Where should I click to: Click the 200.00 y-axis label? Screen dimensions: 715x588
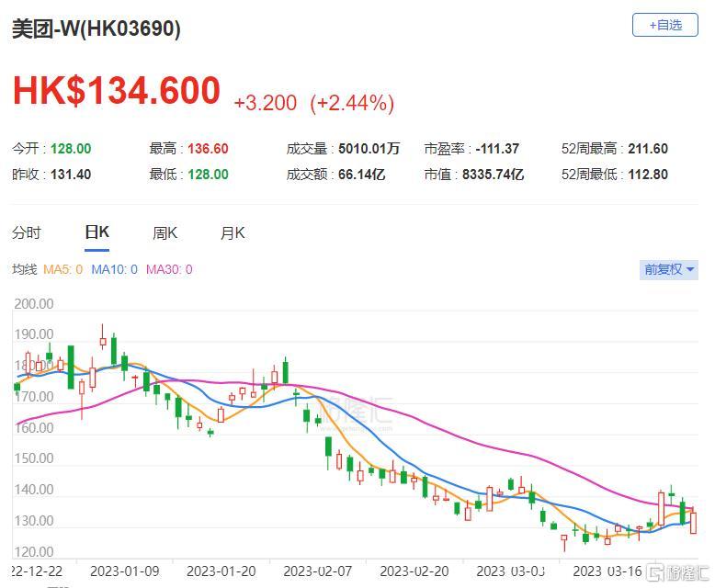point(34,303)
